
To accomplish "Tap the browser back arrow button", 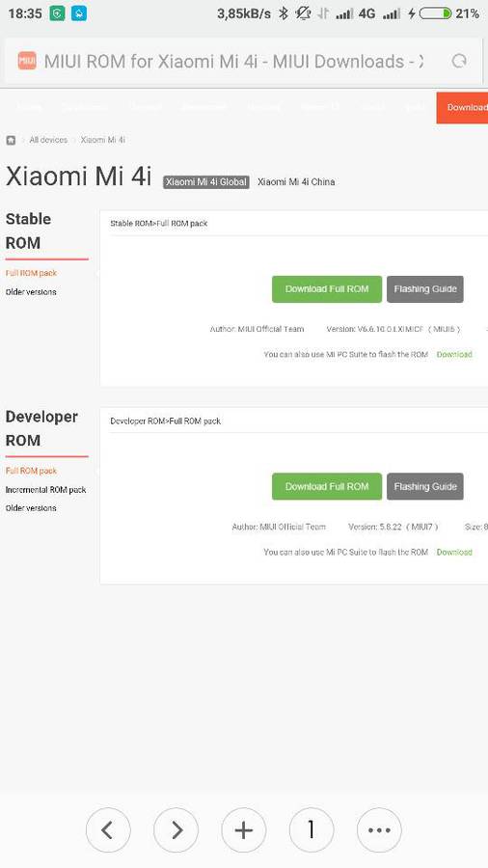I will click(x=108, y=829).
